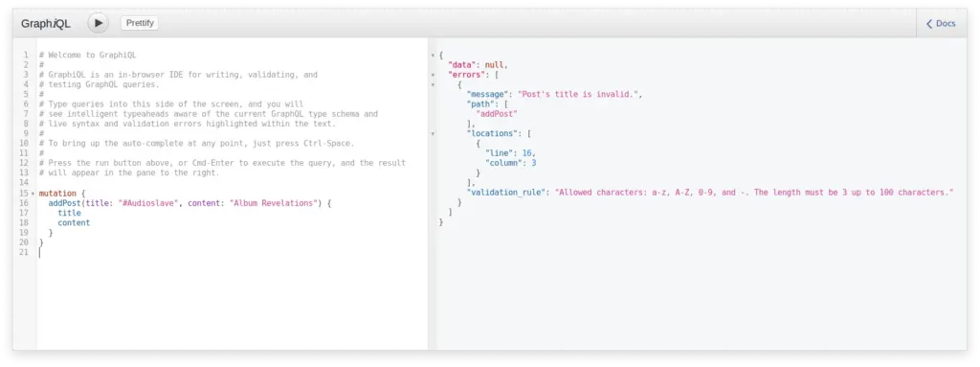Viewport: 980px width, 367px height.
Task: Open the Docs panel
Action: click(x=941, y=23)
